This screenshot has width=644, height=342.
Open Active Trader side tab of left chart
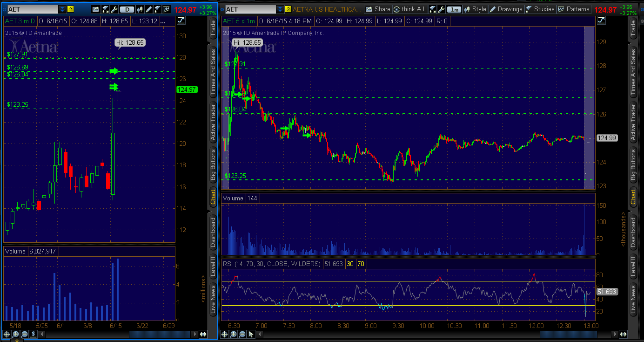pyautogui.click(x=213, y=123)
